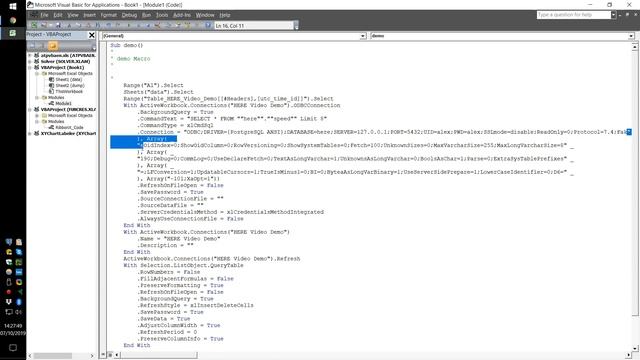The height and width of the screenshot is (360, 640).
Task: Click Save icon in VBA toolbar
Action: [x=58, y=25]
